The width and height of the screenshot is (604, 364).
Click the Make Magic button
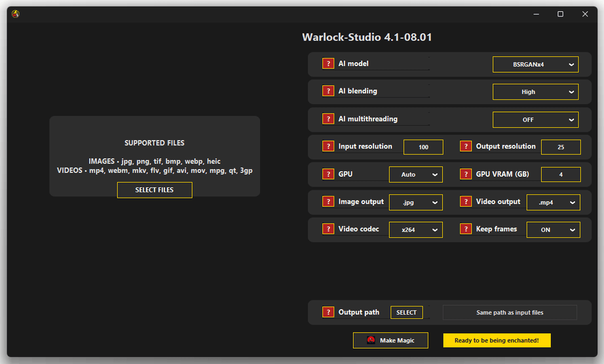point(390,340)
